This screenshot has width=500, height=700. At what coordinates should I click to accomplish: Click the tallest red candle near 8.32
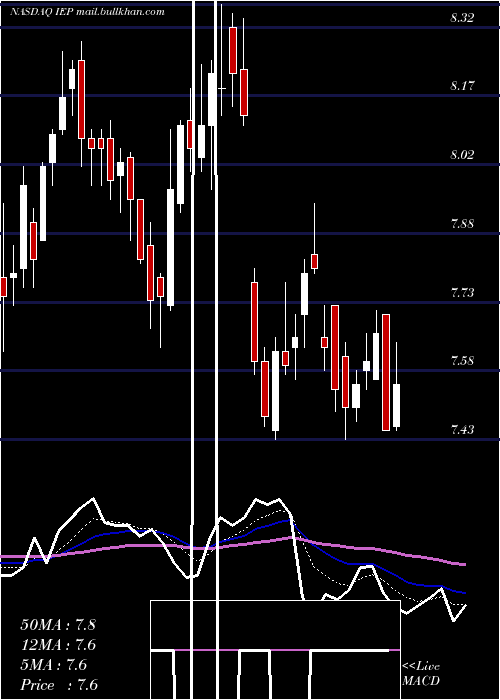click(233, 50)
